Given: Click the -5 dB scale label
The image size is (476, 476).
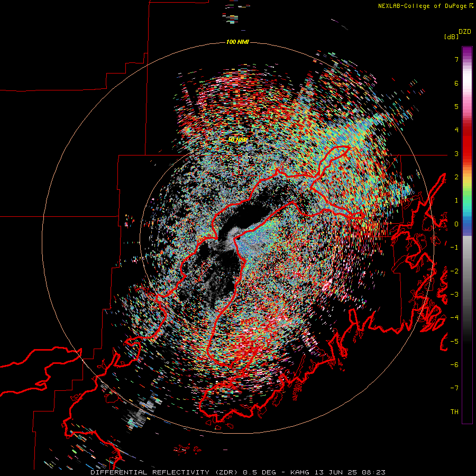Looking at the screenshot, I should pos(454,342).
